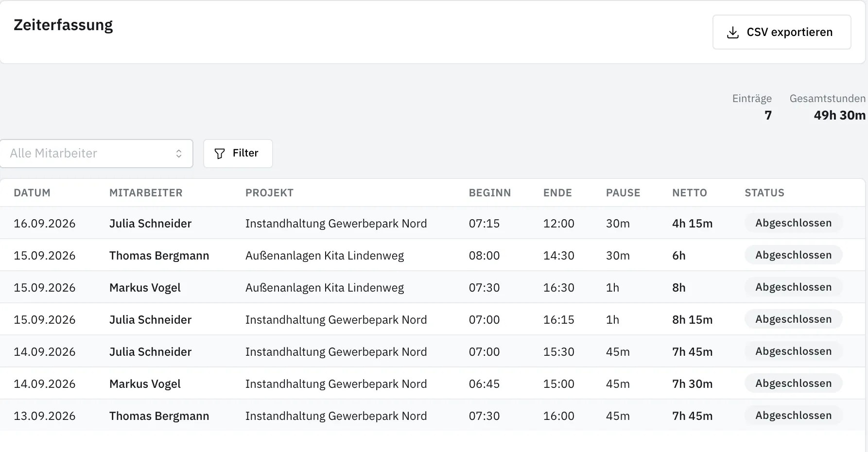Image resolution: width=868 pixels, height=452 pixels.
Task: Sort by the MITARBEITER column header
Action: tap(146, 193)
